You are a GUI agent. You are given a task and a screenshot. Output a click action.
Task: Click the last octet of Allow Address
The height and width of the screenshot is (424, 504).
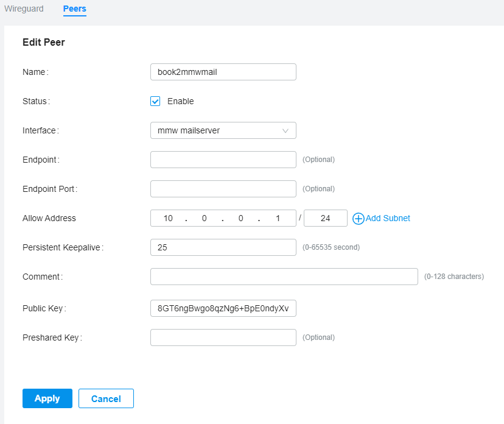[278, 218]
